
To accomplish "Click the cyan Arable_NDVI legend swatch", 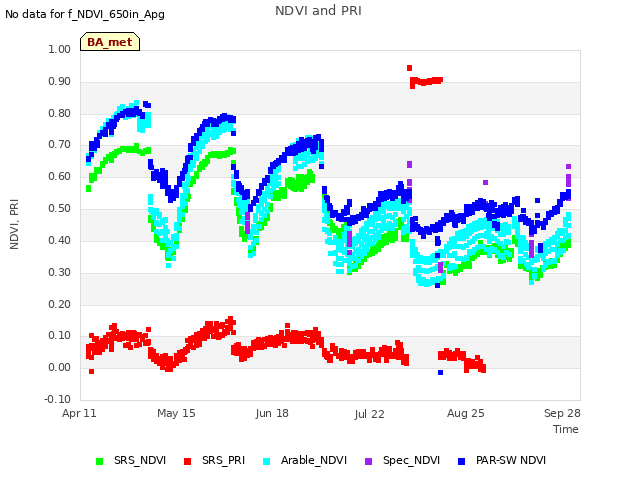I will click(267, 461).
